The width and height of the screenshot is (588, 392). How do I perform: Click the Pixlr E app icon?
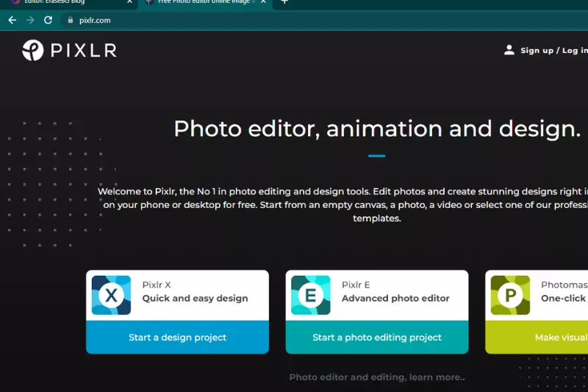coord(311,295)
